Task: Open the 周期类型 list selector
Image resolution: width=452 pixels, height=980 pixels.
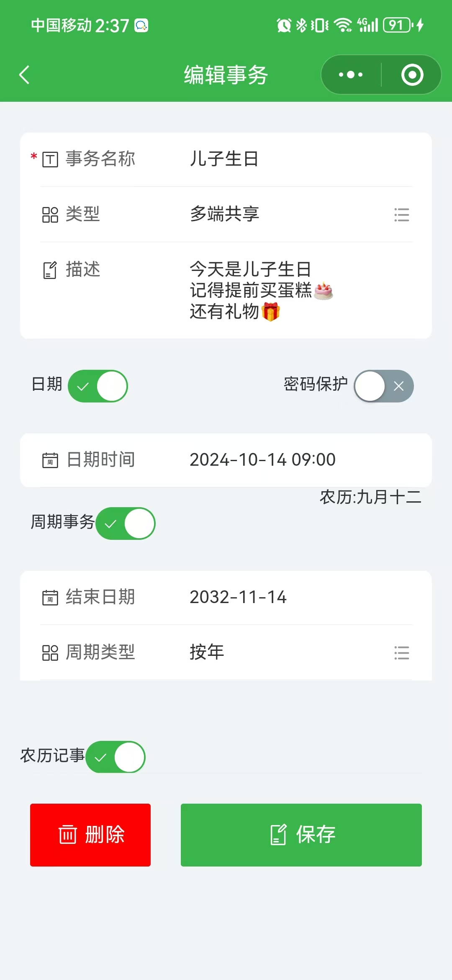Action: [x=401, y=653]
